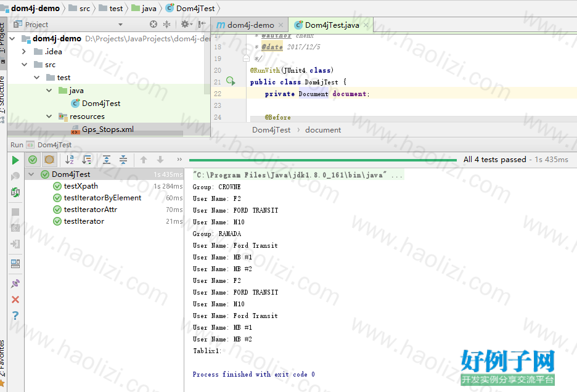Click Restore layout icon

[x=15, y=264]
